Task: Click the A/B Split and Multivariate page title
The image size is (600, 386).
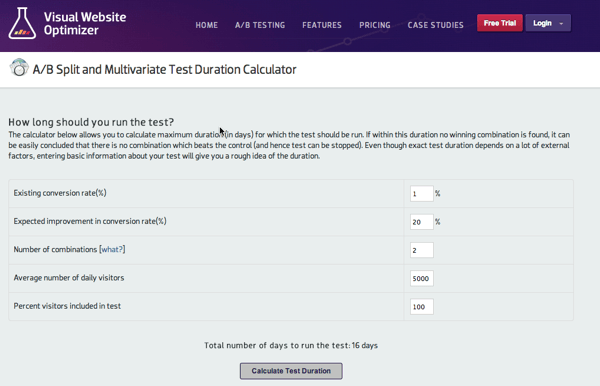Action: (165, 70)
